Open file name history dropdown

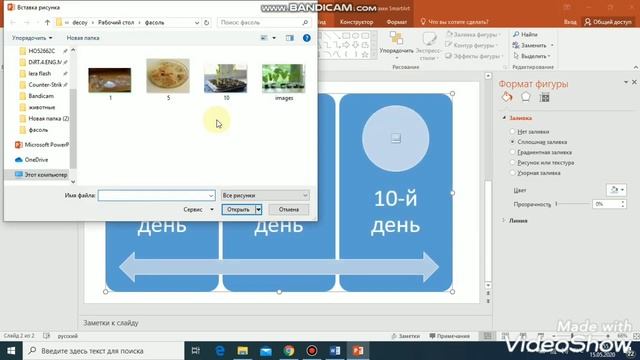click(211, 196)
